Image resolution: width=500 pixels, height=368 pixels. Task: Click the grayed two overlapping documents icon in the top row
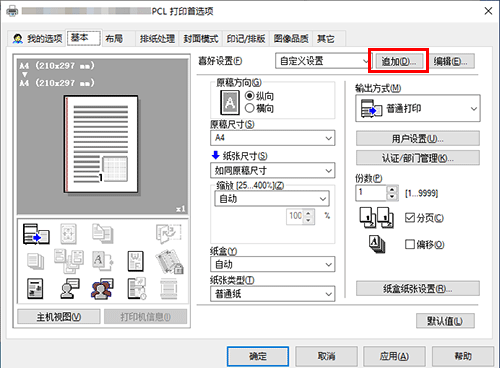click(102, 233)
